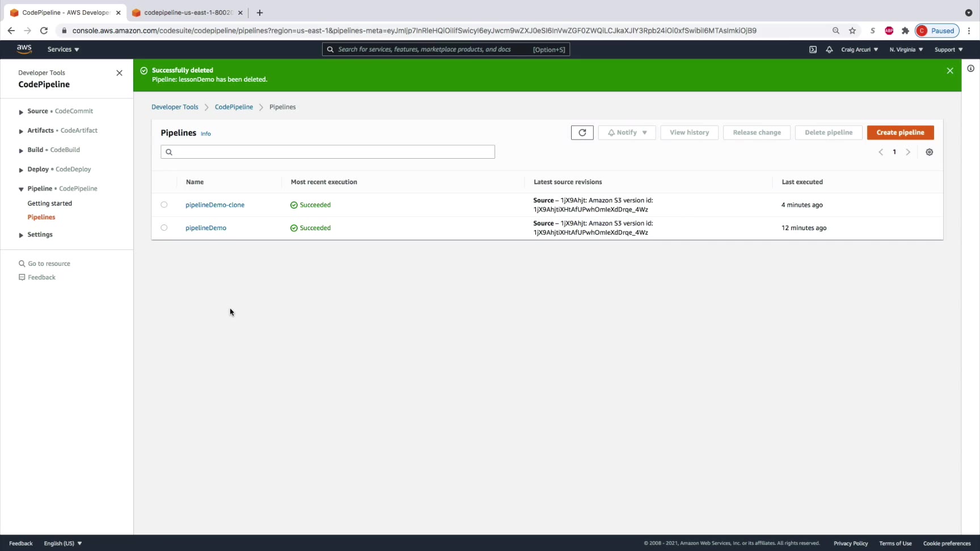
Task: Open Craig Arcuri account menu
Action: pos(859,50)
